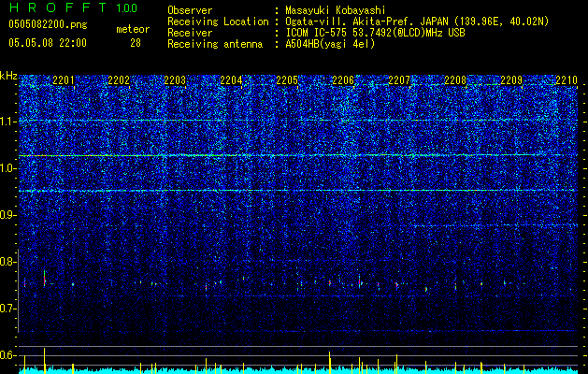Click the meteor count label
This screenshot has height=374, width=588.
pyautogui.click(x=133, y=29)
